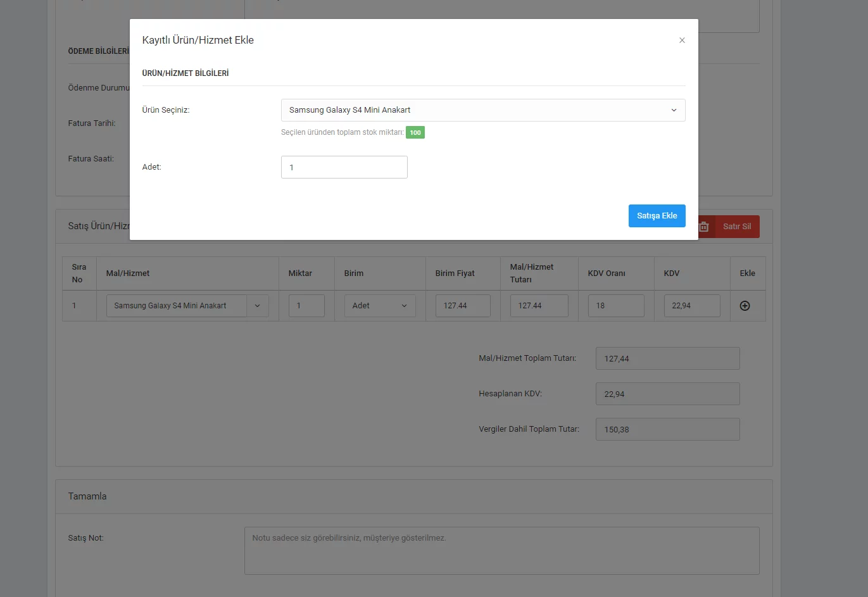
Task: Close the Kayıtlı Ürün/Hizmet Ekle dialog
Action: coord(682,41)
